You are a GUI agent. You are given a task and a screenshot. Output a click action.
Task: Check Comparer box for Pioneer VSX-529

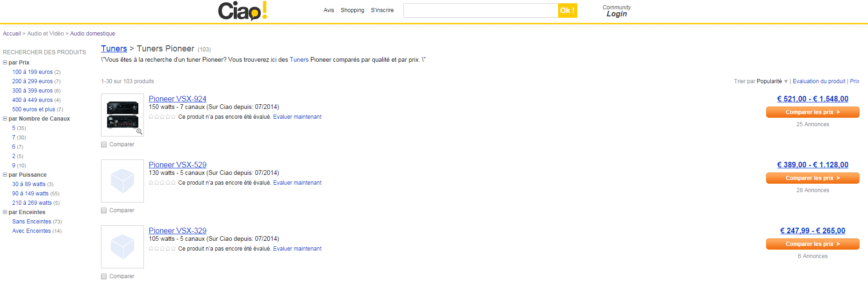pyautogui.click(x=104, y=210)
